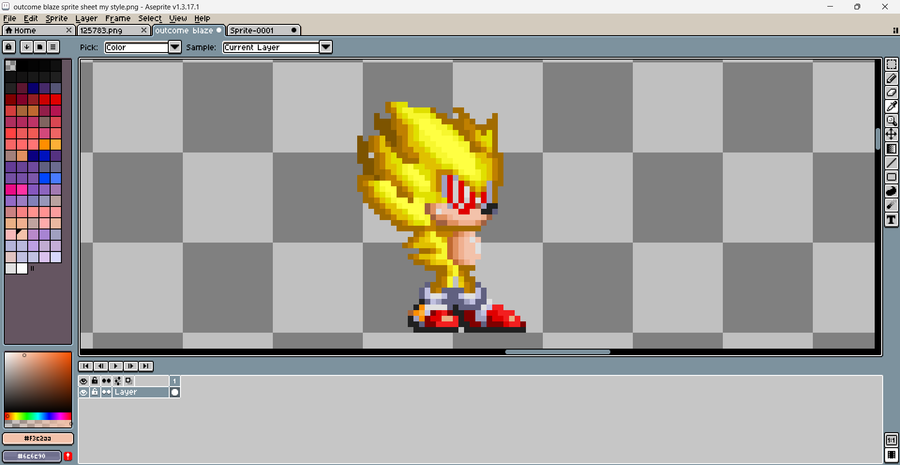Select the 'Layer' layer name

[140, 392]
